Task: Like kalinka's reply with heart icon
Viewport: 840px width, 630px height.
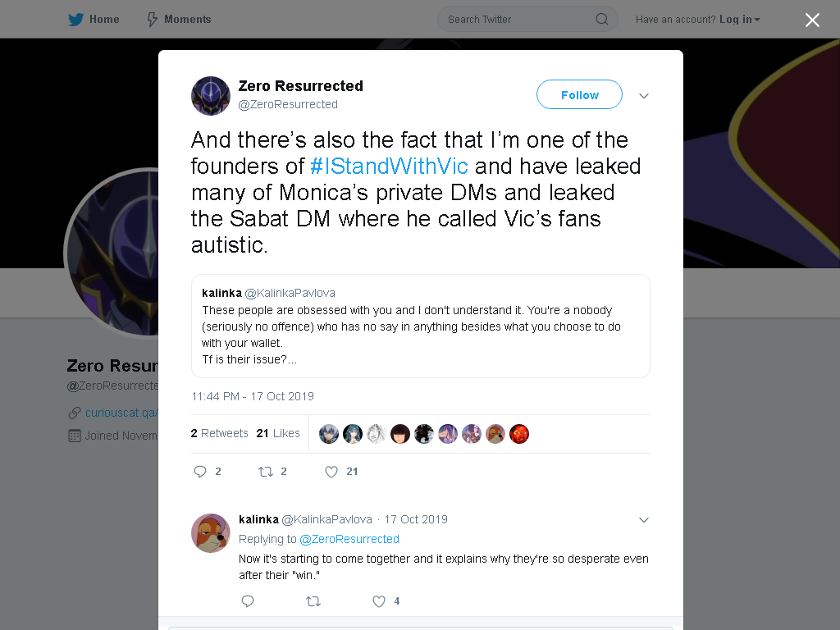Action: click(x=379, y=601)
